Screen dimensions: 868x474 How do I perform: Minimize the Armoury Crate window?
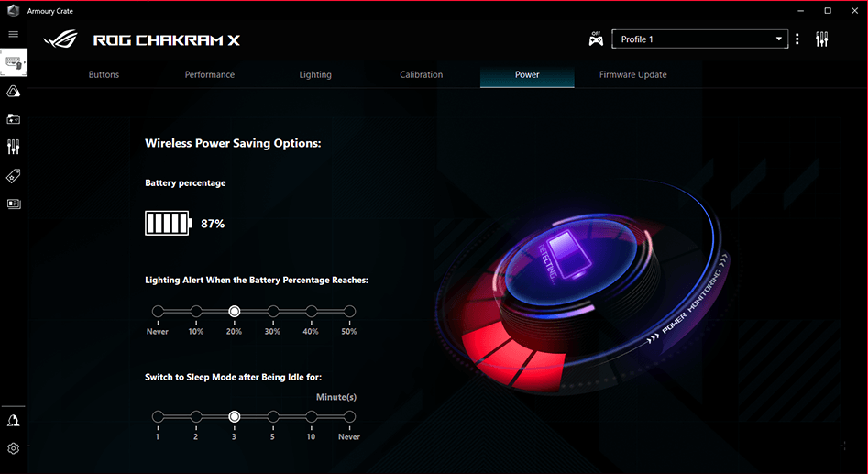pyautogui.click(x=800, y=10)
